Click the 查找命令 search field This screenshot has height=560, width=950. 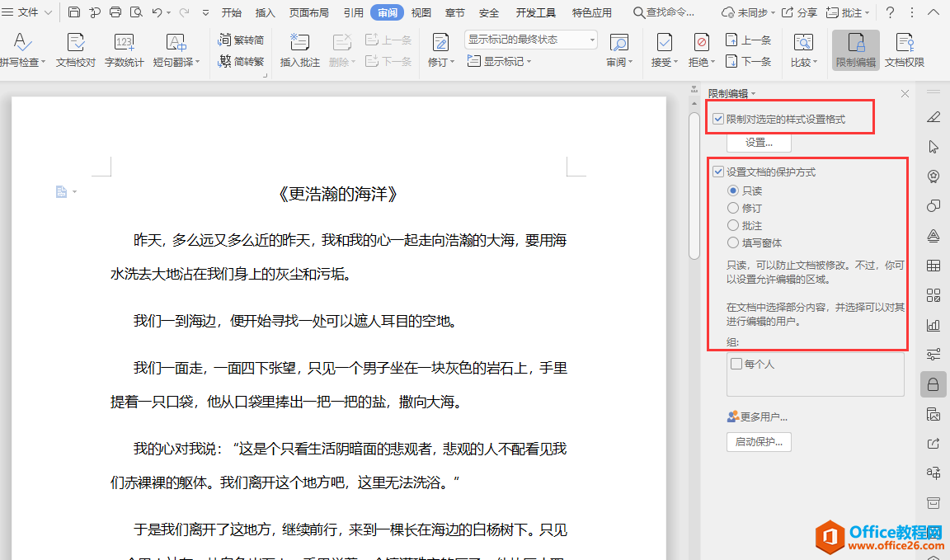click(x=665, y=12)
